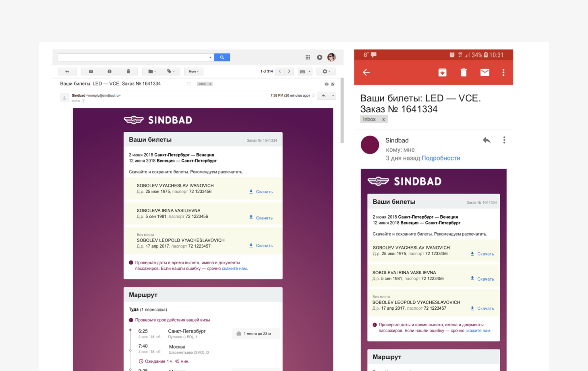Click inside the Gmail search input field

[133, 57]
